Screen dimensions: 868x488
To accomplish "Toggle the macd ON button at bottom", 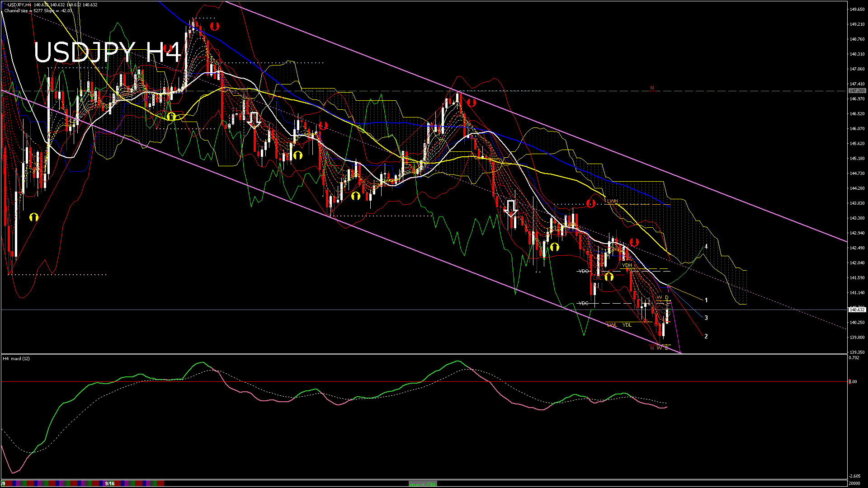I will tap(422, 483).
